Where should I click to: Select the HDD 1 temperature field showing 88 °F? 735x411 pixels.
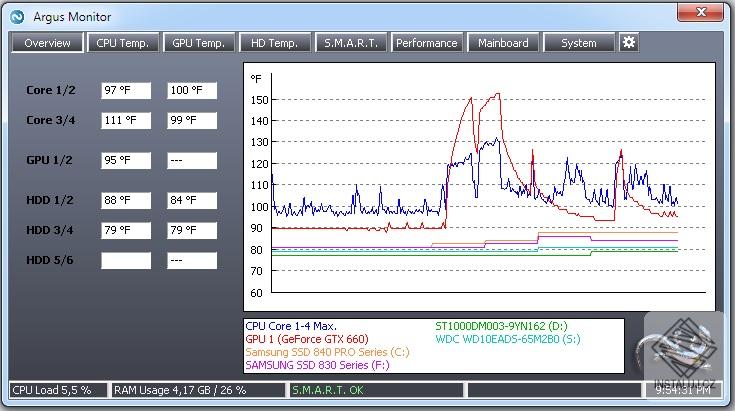point(126,200)
